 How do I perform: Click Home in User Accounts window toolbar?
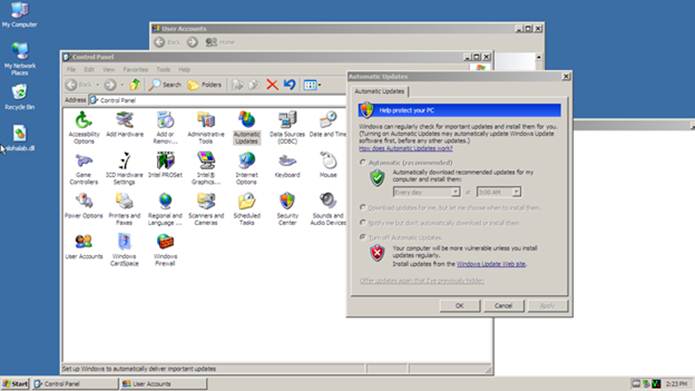click(220, 42)
